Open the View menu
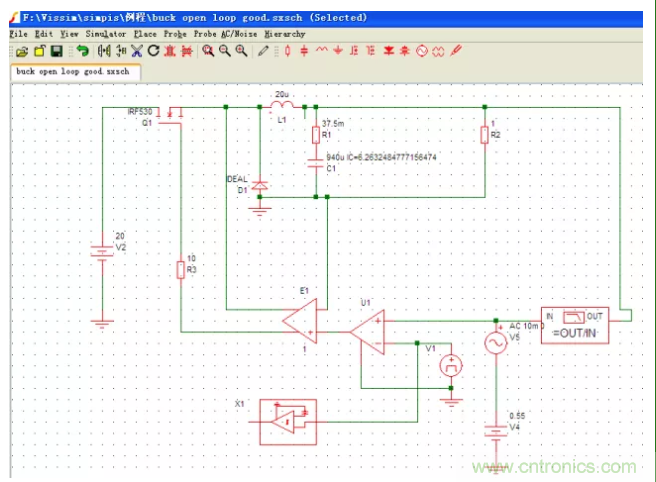The image size is (656, 482). 70,33
